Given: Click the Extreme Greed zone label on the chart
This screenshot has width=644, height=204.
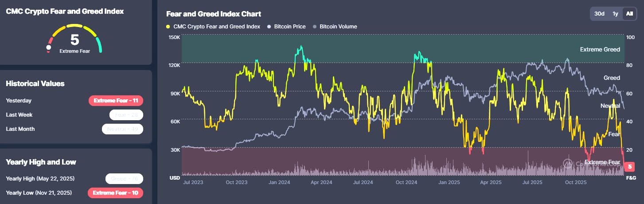Looking at the screenshot, I should pyautogui.click(x=600, y=50).
